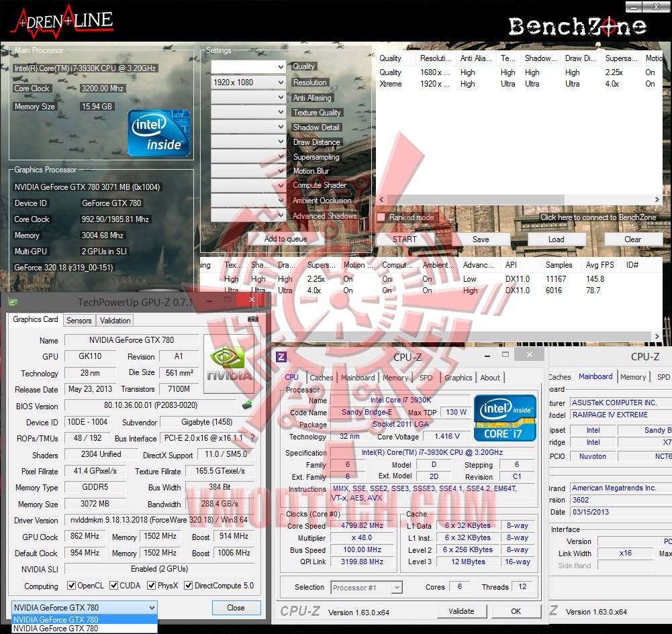Select the Xtreme preset row in queue
This screenshot has width=672, height=634.
[518, 84]
